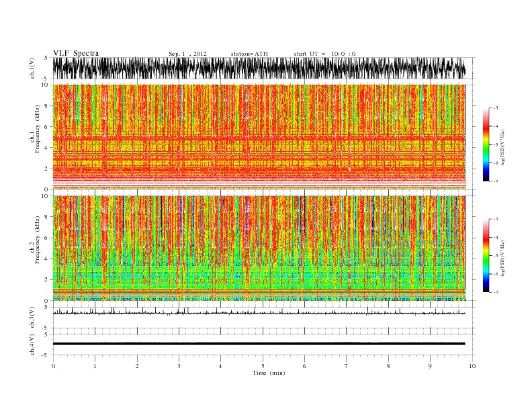Click the "6" kHz tick of ch.1 spectrogram
The image size is (532, 411).
tap(46, 127)
